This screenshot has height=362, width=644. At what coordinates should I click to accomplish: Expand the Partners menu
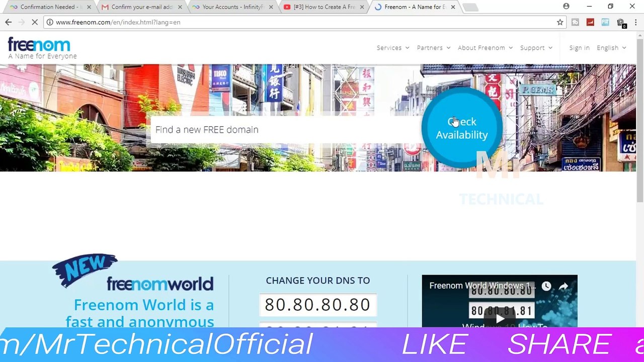point(434,48)
